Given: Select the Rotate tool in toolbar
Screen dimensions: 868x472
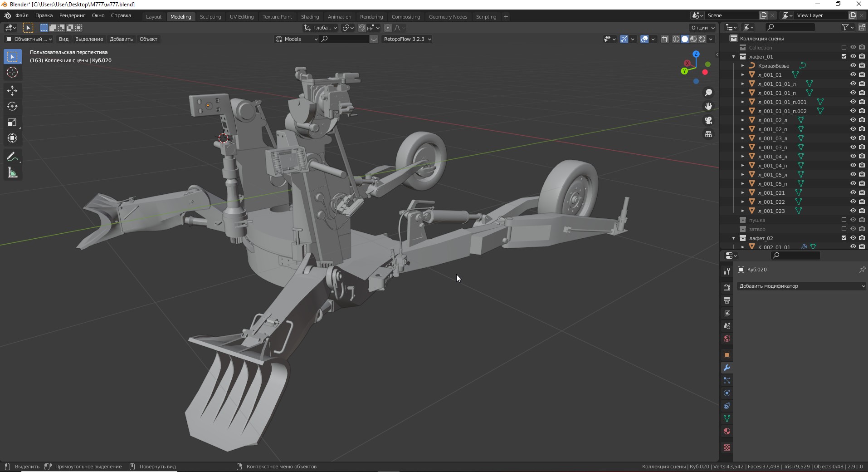Looking at the screenshot, I should coord(12,107).
